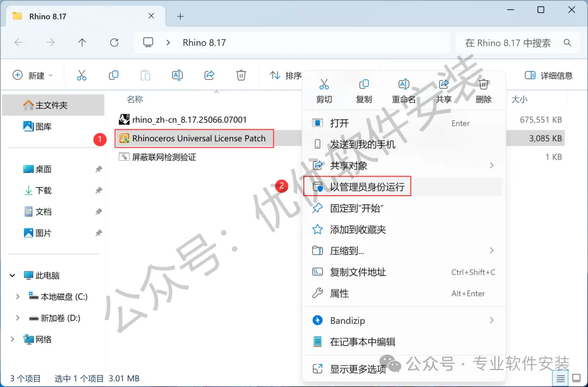Click 剪切 in the context menu top row
Viewport: 588px width, 387px height.
[324, 91]
